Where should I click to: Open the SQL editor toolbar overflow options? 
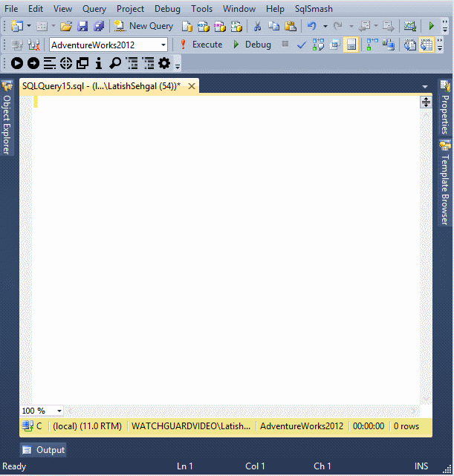coord(440,45)
